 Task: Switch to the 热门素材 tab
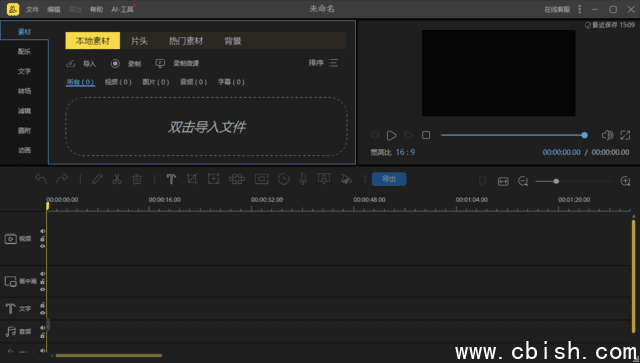pyautogui.click(x=186, y=41)
